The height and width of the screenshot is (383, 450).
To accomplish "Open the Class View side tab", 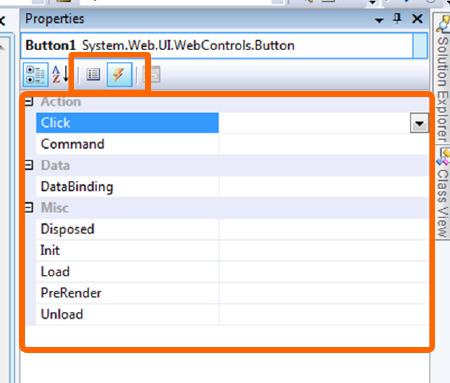I will pos(442,193).
